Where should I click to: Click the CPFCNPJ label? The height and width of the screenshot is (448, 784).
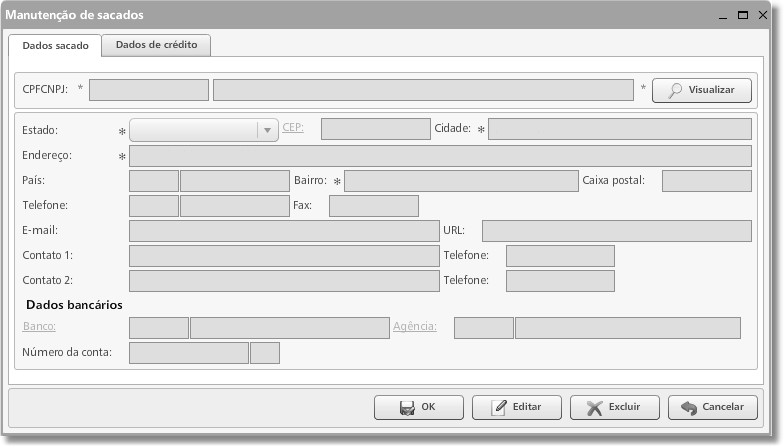tap(45, 90)
